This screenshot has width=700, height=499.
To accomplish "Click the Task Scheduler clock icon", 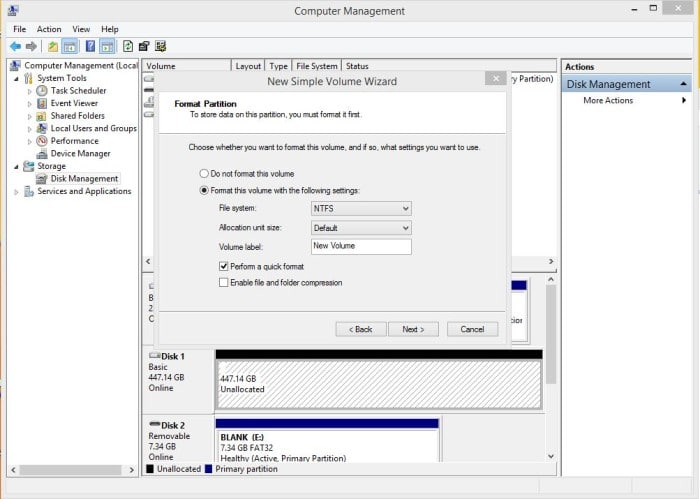I will click(x=42, y=91).
